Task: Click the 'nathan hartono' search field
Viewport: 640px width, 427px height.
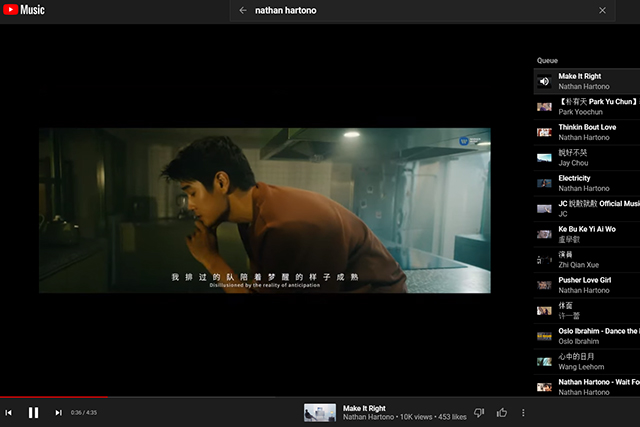Action: click(422, 10)
